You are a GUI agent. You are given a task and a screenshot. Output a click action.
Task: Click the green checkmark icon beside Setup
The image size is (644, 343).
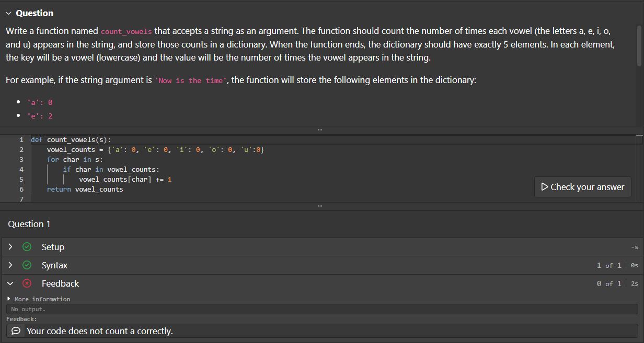click(x=27, y=246)
